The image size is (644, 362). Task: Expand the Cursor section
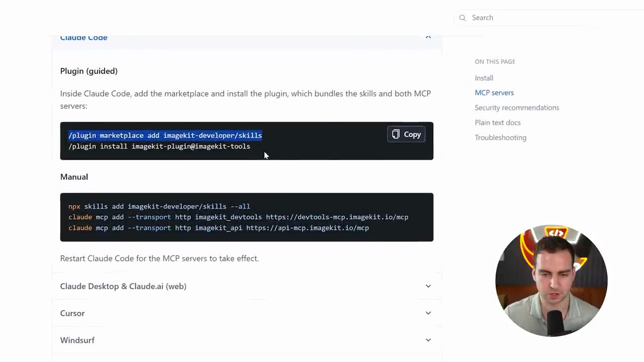(x=246, y=313)
